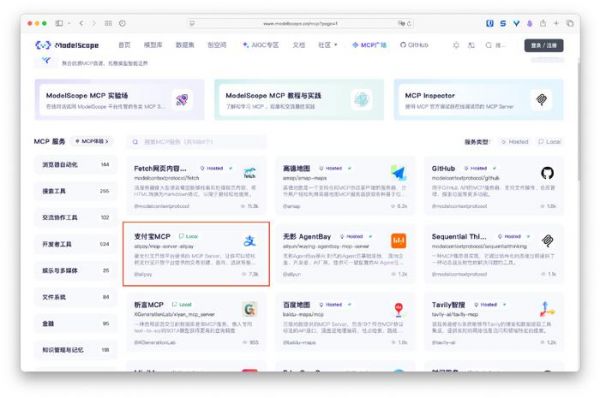Click the Tavily colorful arrows logo
Viewport: 600px width, 398px height.
(548, 309)
